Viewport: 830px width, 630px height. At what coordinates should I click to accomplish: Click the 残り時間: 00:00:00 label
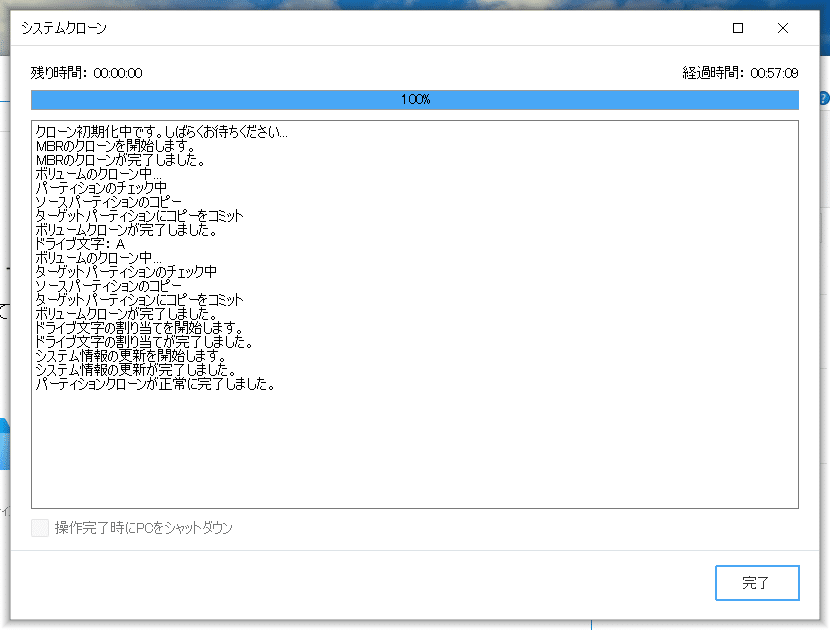86,73
